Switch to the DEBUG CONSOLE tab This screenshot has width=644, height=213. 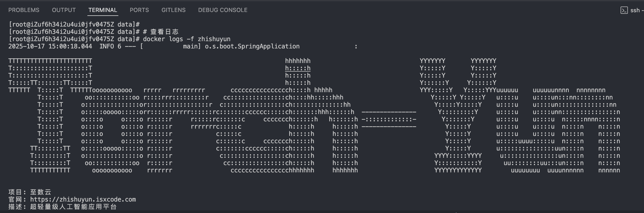coord(223,10)
